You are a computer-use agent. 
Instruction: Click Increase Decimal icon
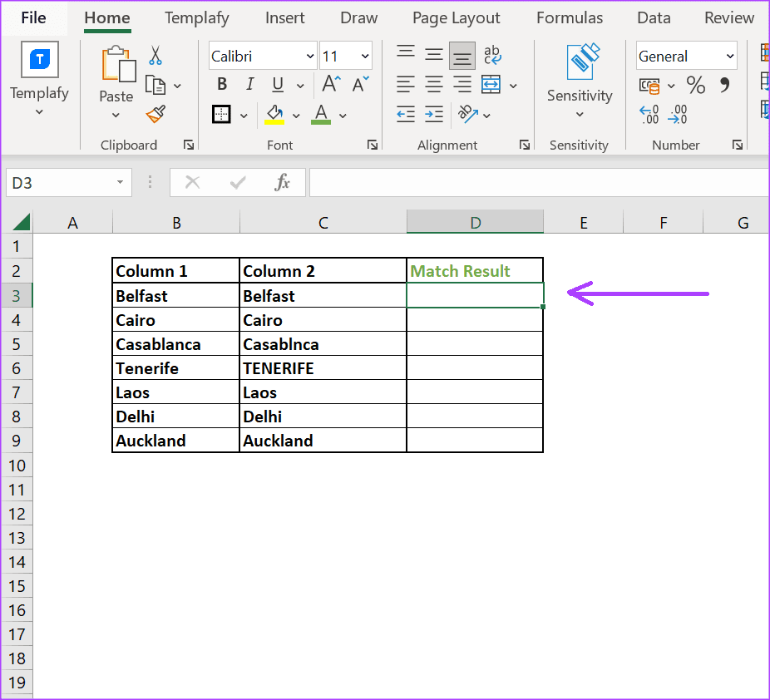click(649, 115)
